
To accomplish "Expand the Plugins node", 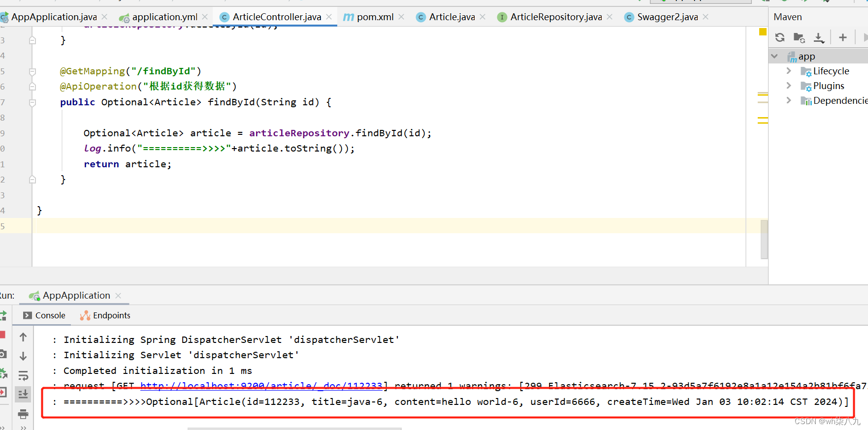I will coord(789,86).
